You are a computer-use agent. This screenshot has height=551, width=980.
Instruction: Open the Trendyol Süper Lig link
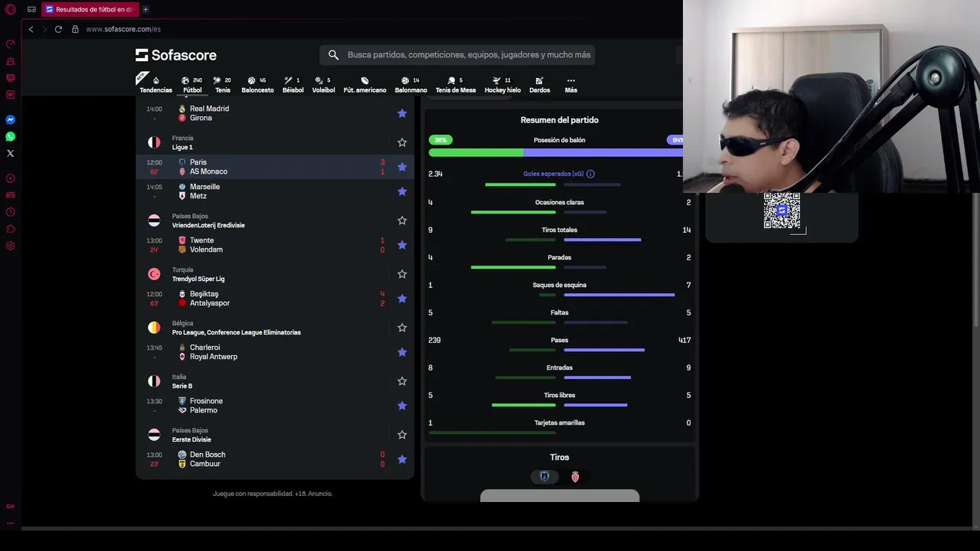(x=198, y=279)
